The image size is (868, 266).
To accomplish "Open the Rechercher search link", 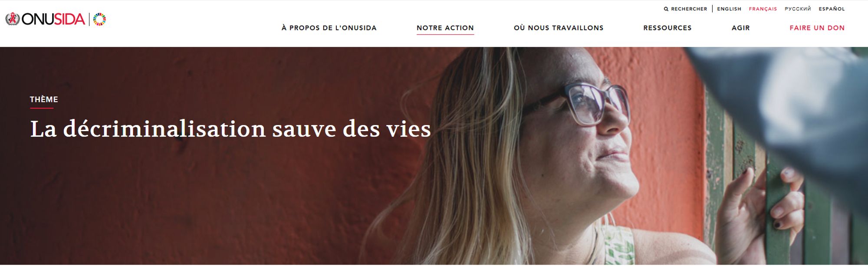I will [x=685, y=9].
